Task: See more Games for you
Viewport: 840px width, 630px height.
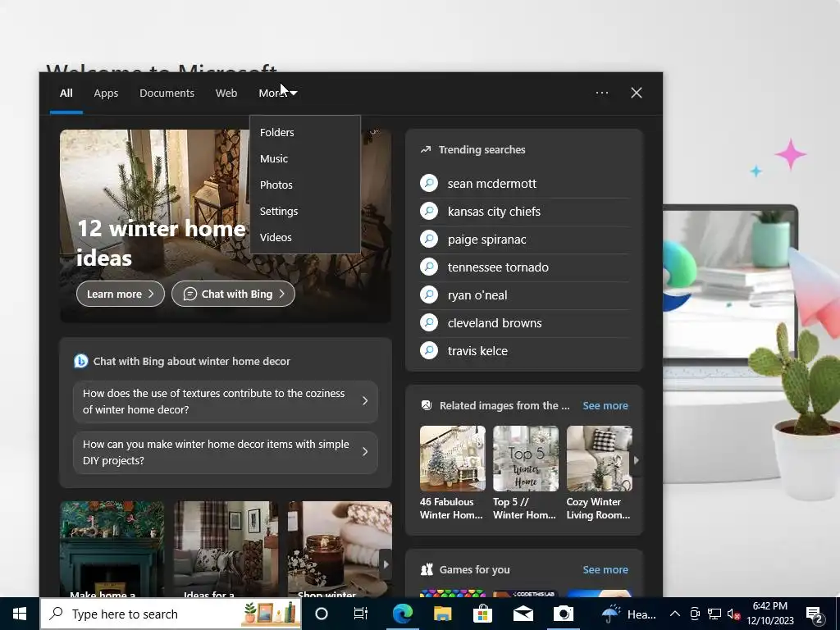Action: click(605, 569)
